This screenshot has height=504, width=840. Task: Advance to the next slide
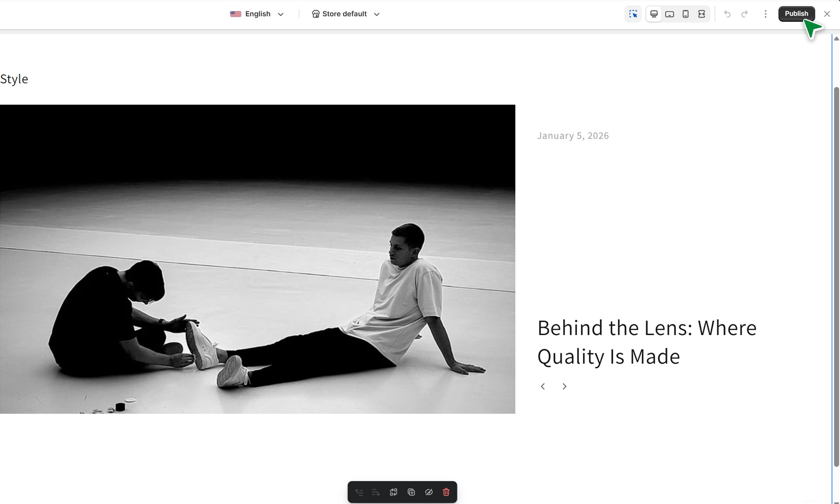coord(564,386)
